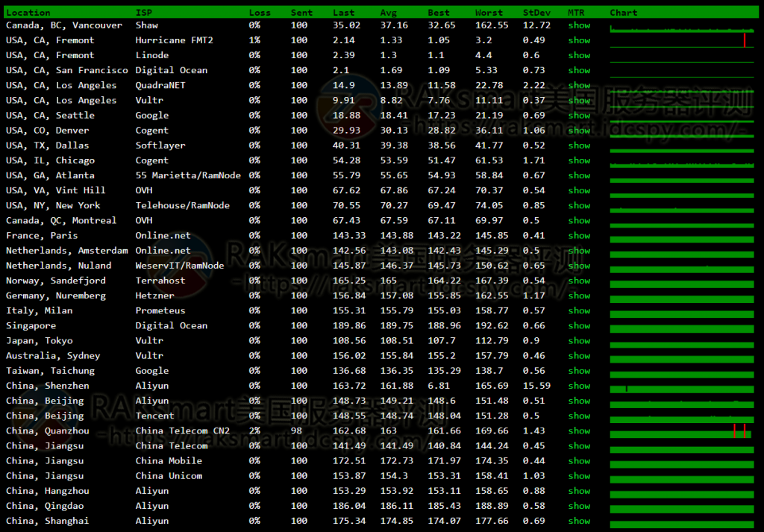Click show for San Francisco Digital Ocean
The width and height of the screenshot is (764, 532).
pyautogui.click(x=579, y=70)
